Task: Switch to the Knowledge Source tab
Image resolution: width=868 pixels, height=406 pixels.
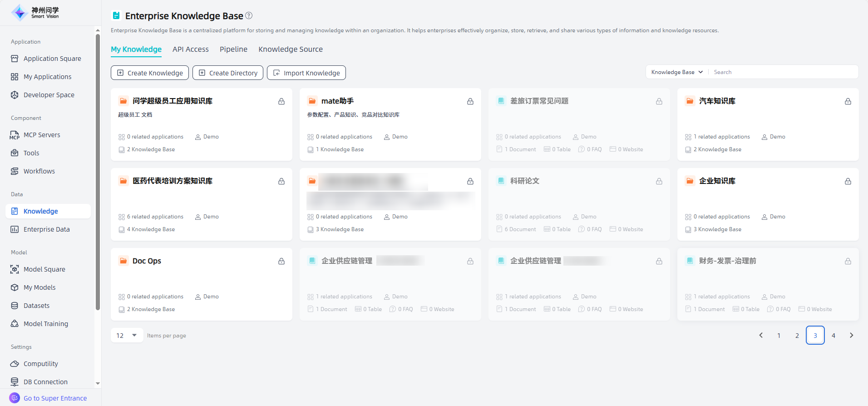Action: tap(291, 49)
